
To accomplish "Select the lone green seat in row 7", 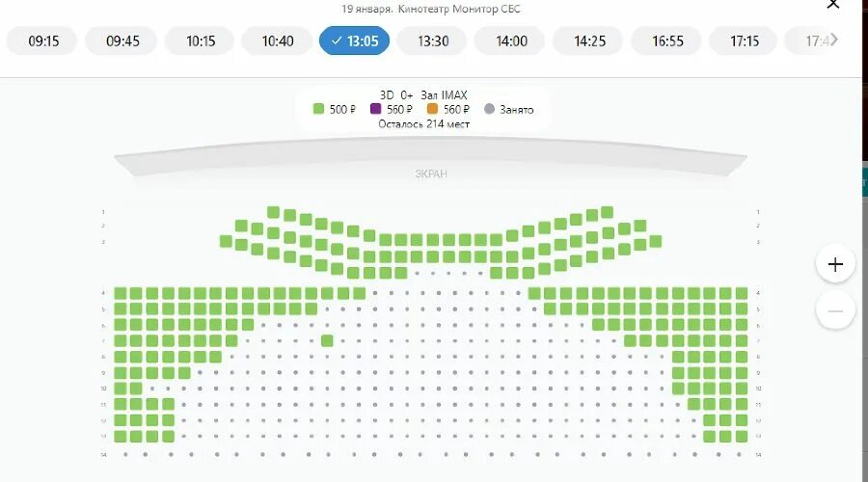I will [x=327, y=341].
